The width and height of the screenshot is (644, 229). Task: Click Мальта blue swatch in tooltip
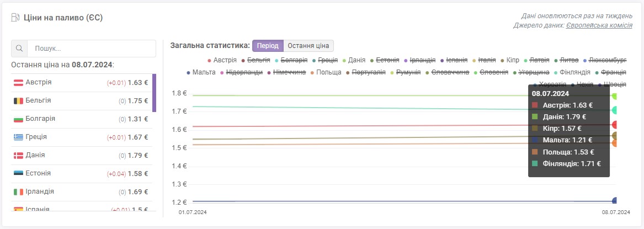[x=535, y=140]
